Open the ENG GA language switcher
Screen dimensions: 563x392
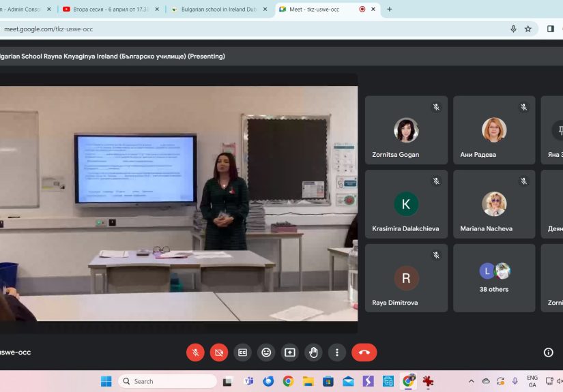click(x=532, y=381)
